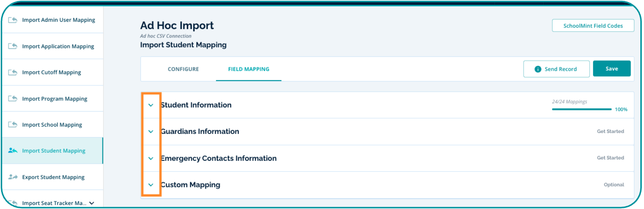This screenshot has width=644, height=209.
Task: Expand the Guardians Information chevron
Action: (x=151, y=132)
